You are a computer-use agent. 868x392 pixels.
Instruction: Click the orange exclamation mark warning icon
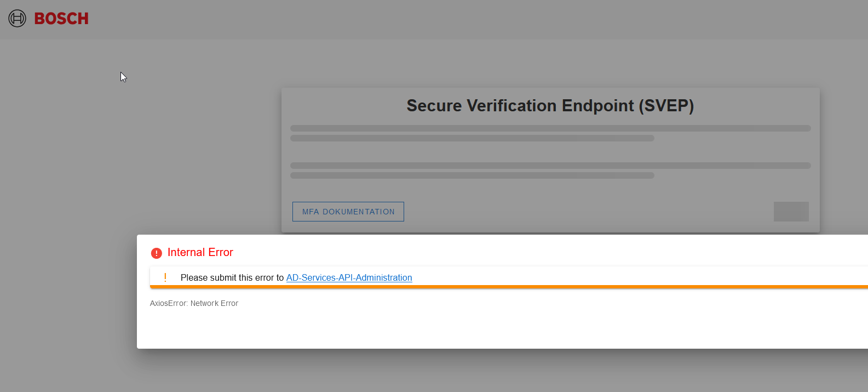(165, 277)
